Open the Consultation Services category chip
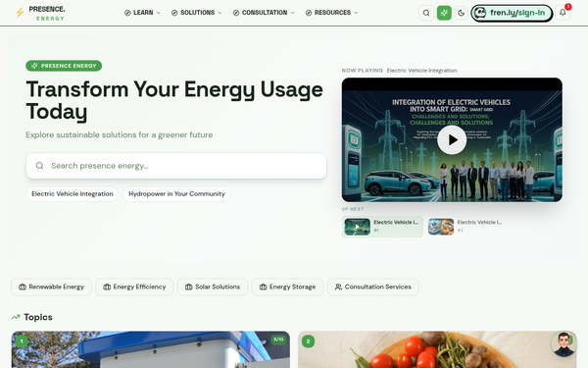588x368 pixels. 372,287
